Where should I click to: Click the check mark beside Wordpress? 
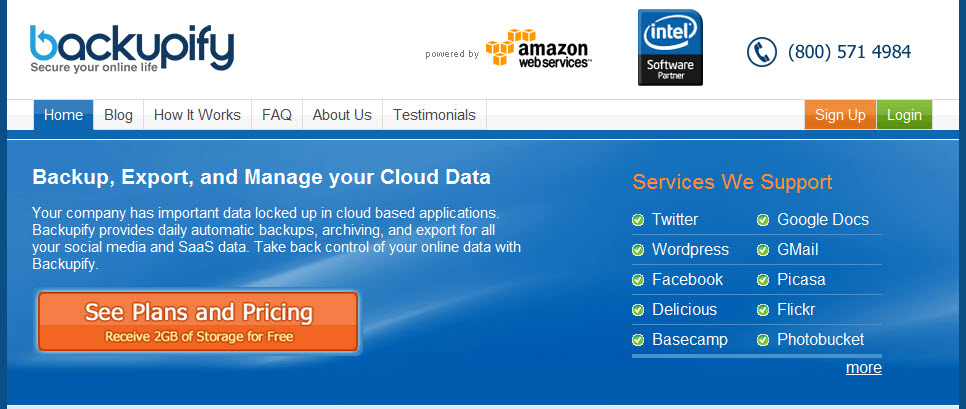[x=638, y=250]
